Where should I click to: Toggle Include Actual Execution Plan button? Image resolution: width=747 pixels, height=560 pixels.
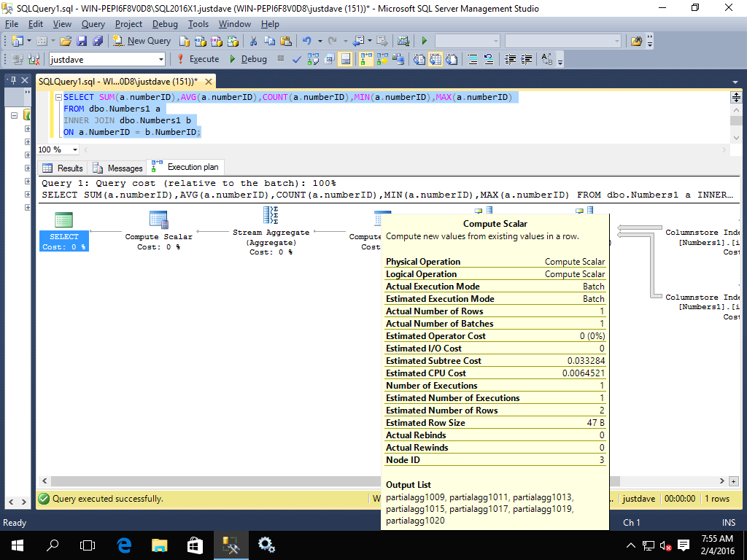(366, 59)
